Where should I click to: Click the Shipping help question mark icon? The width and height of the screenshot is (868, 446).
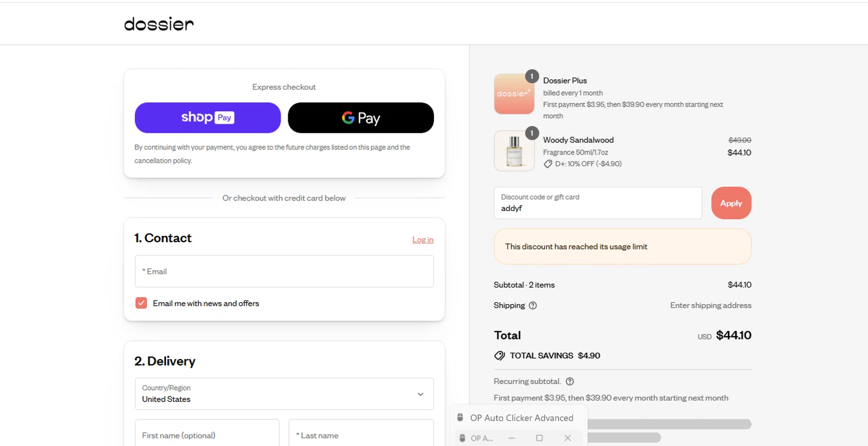click(533, 305)
